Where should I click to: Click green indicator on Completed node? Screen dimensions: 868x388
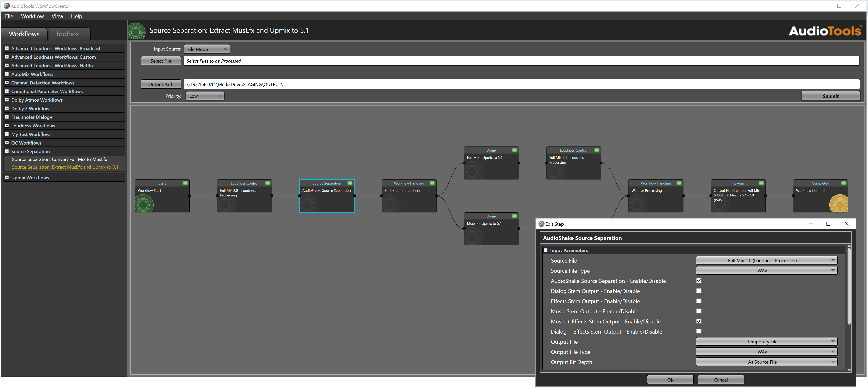[x=843, y=183]
